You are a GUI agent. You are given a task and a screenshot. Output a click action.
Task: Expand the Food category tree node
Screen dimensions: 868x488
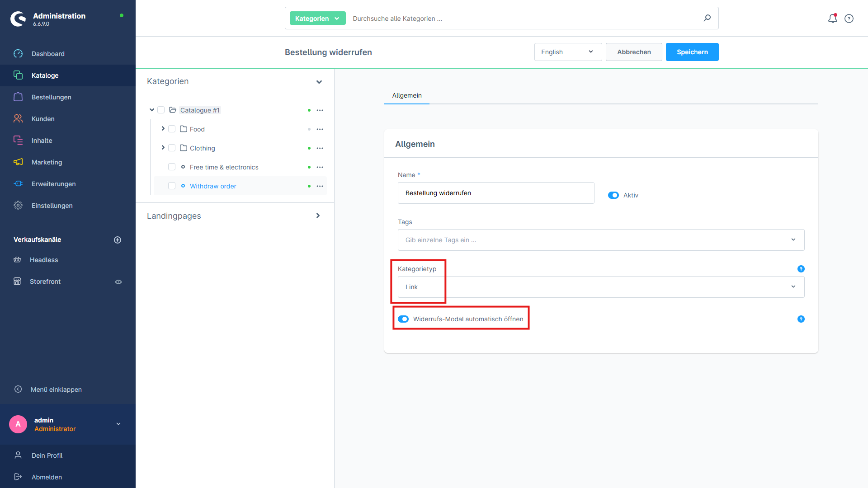163,129
